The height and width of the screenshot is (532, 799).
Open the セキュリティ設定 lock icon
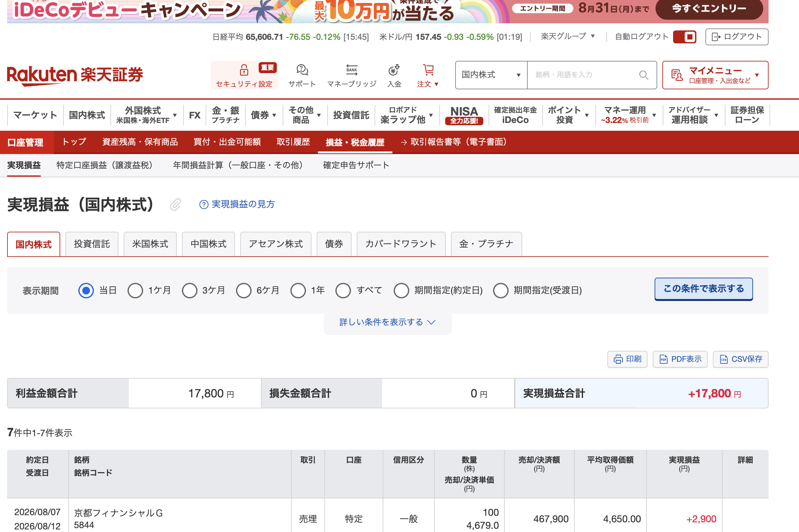tap(244, 70)
